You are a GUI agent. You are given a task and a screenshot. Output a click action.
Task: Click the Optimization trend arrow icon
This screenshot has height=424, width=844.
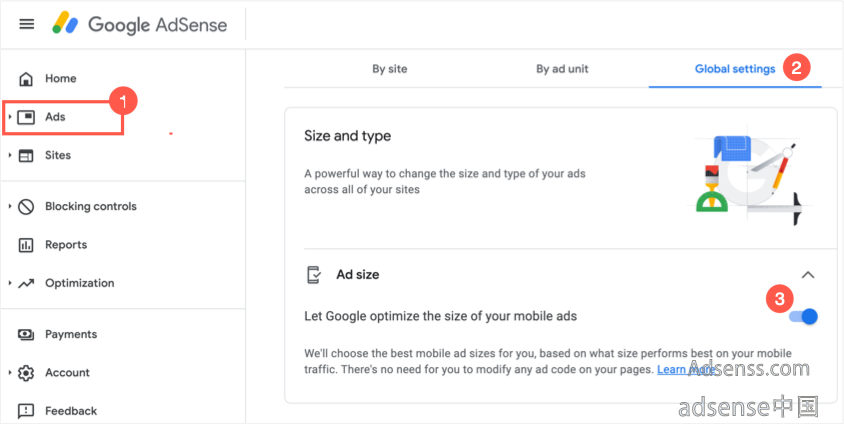coord(26,284)
